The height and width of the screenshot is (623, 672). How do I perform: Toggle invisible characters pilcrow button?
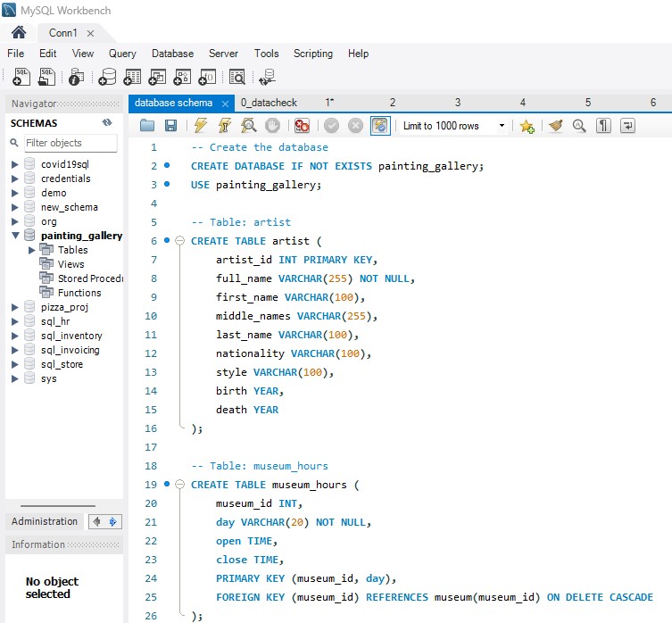tap(603, 126)
